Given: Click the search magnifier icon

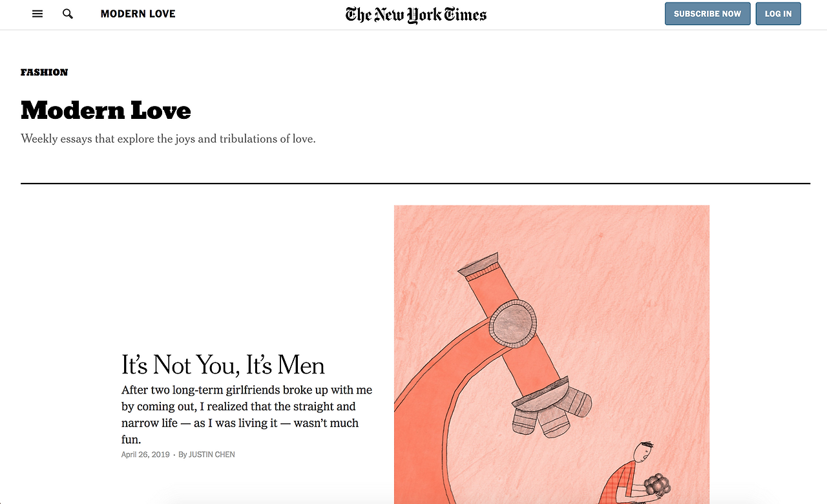Looking at the screenshot, I should point(68,14).
